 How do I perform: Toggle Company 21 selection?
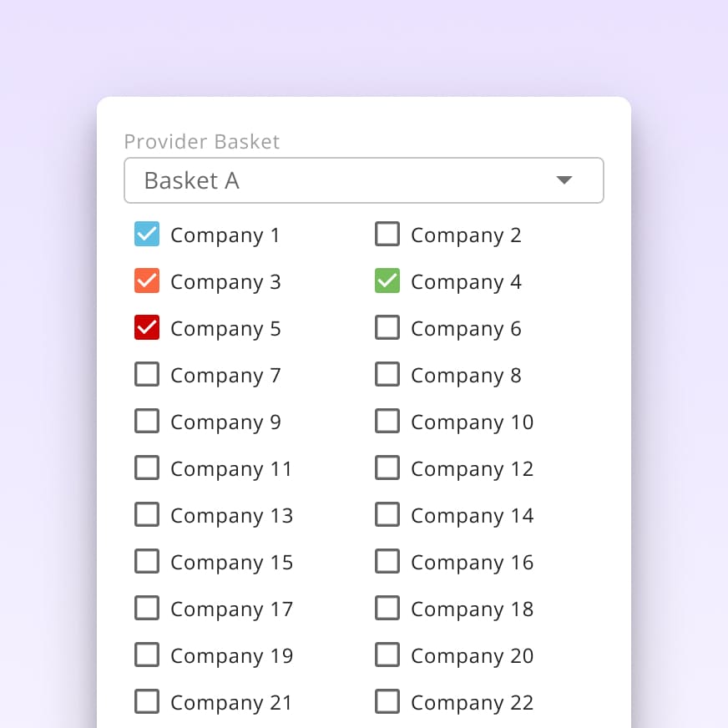147,702
